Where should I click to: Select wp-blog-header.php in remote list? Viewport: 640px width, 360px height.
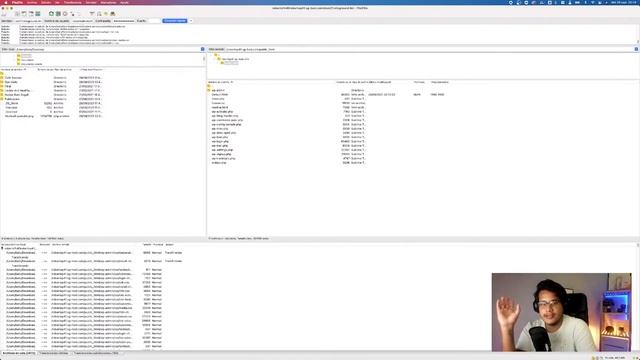[225, 116]
